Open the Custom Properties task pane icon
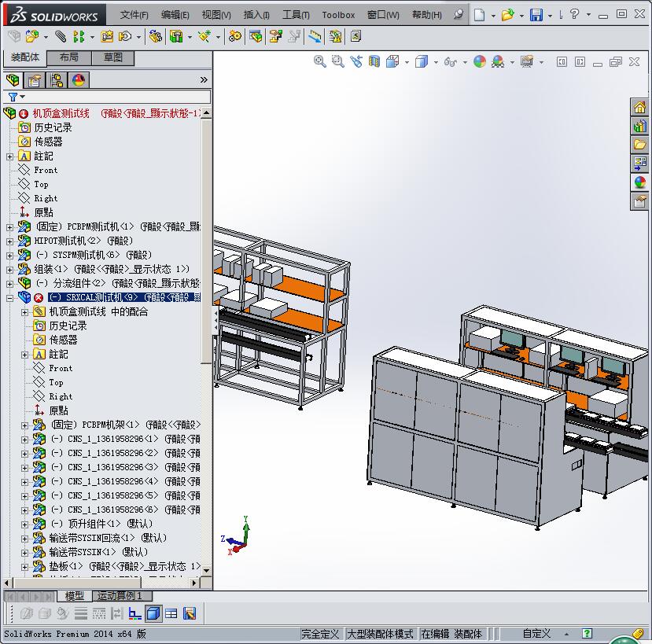 (639, 202)
